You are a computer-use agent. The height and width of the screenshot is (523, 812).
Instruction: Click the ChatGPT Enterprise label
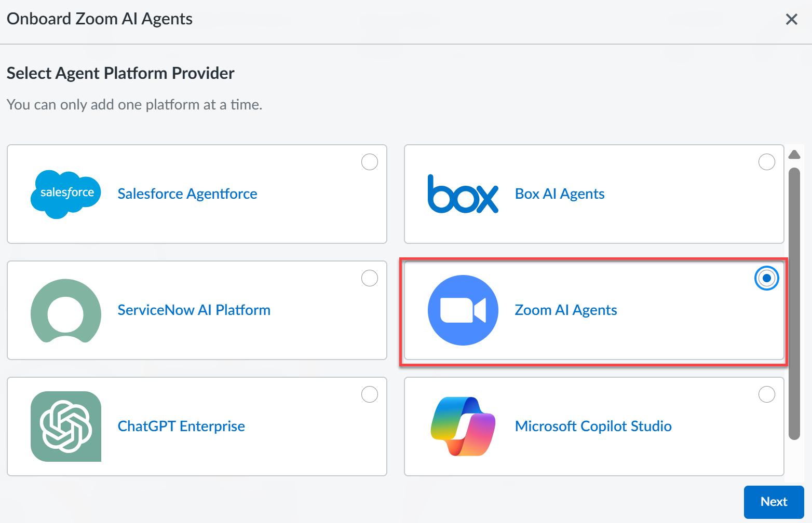pyautogui.click(x=181, y=426)
